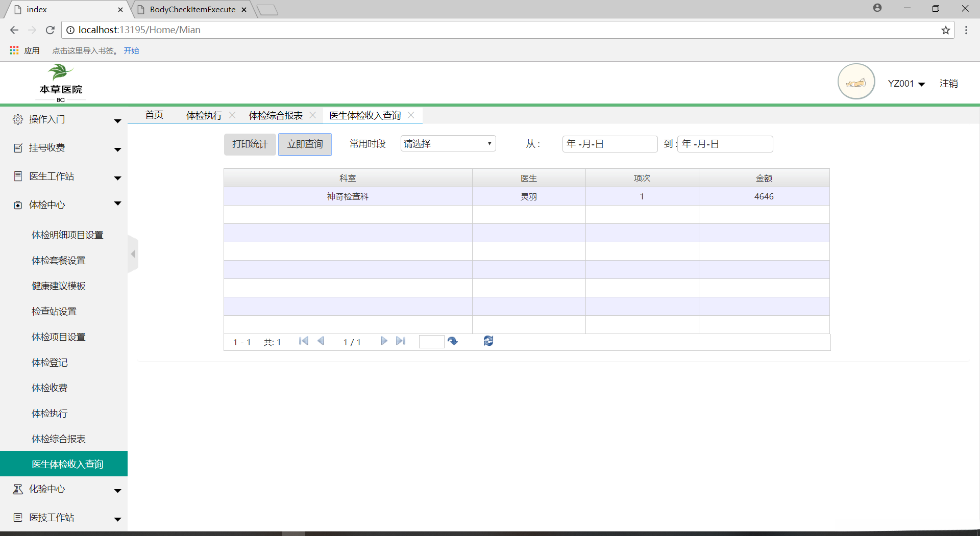Bookmark this page with the star icon

(946, 30)
